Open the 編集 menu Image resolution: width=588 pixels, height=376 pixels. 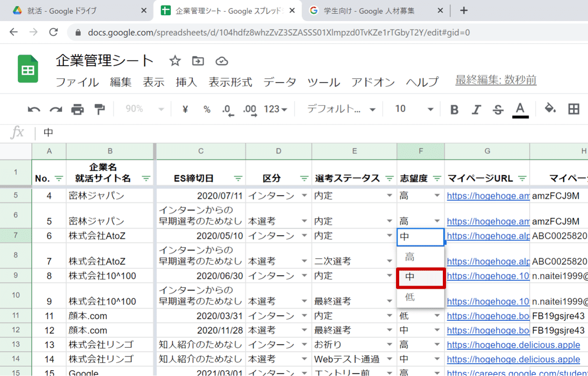point(121,82)
